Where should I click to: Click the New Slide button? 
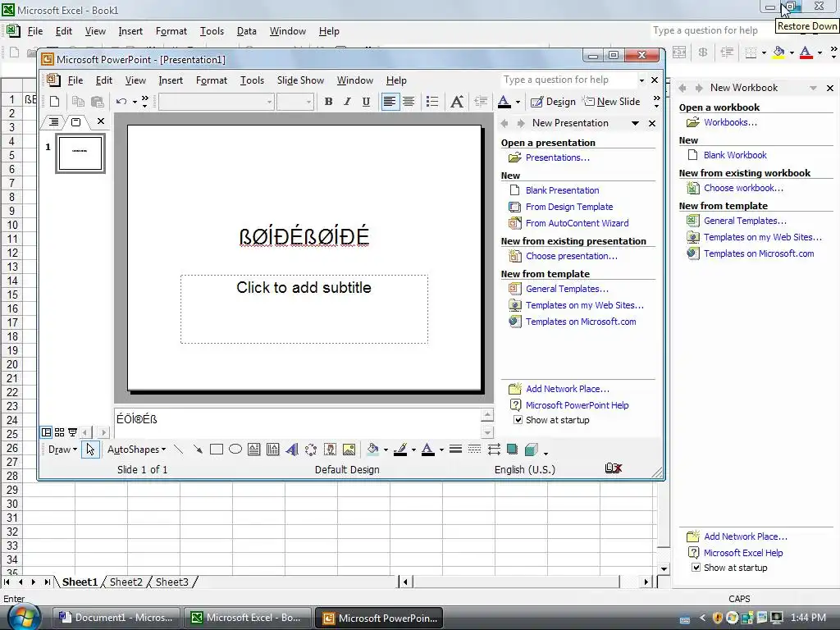611,102
